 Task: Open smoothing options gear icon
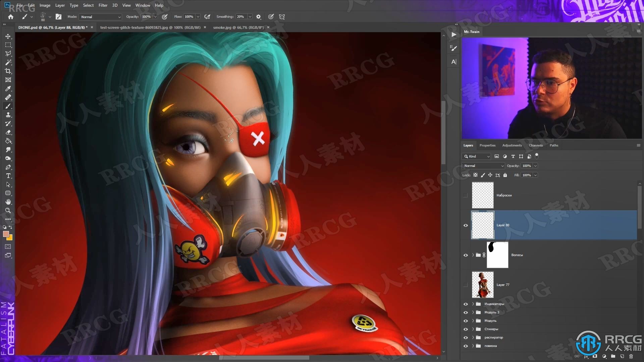click(x=258, y=17)
